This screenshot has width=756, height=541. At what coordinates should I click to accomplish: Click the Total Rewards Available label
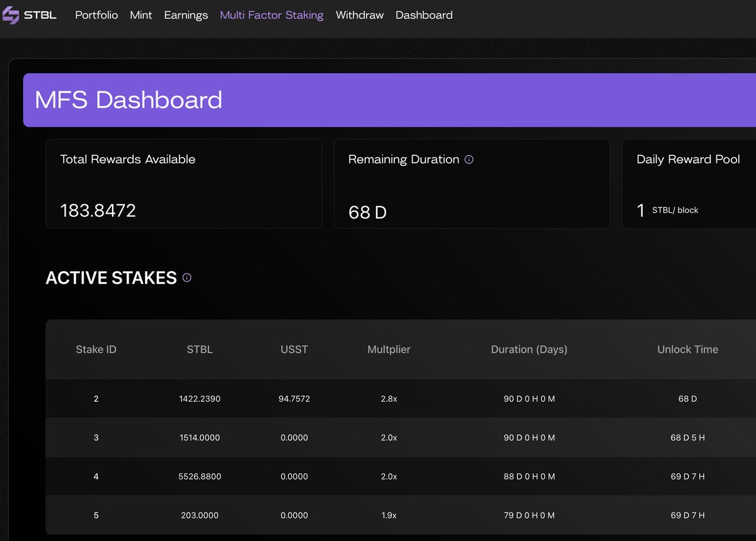point(128,160)
